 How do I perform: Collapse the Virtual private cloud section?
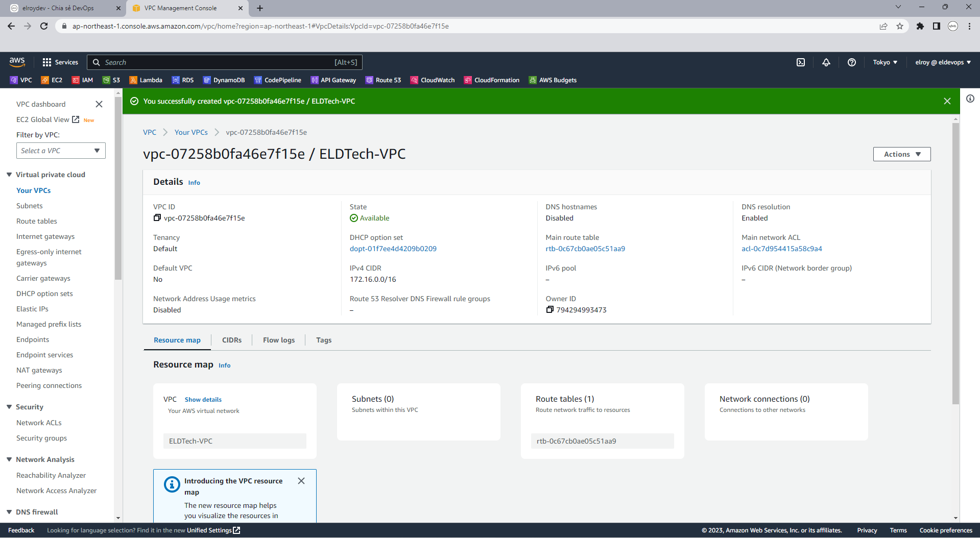(x=9, y=175)
